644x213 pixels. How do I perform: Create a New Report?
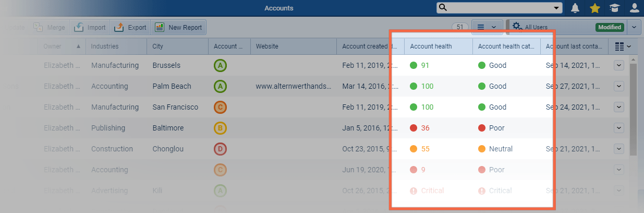point(178,27)
